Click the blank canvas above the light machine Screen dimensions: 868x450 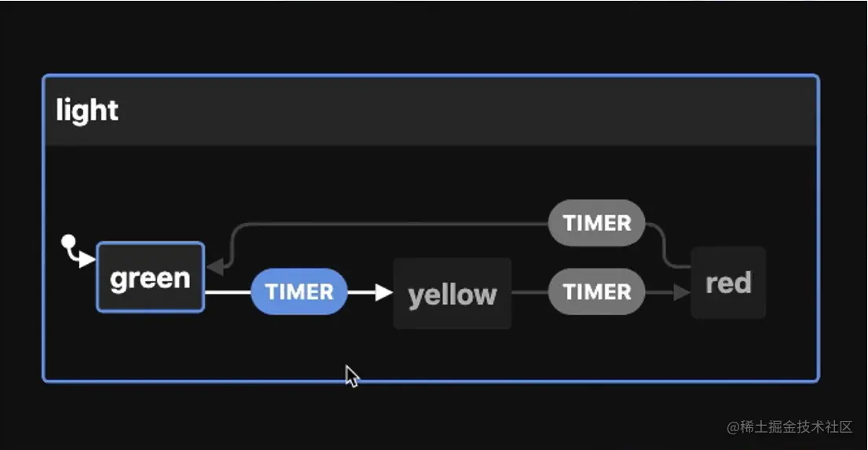tap(432, 35)
